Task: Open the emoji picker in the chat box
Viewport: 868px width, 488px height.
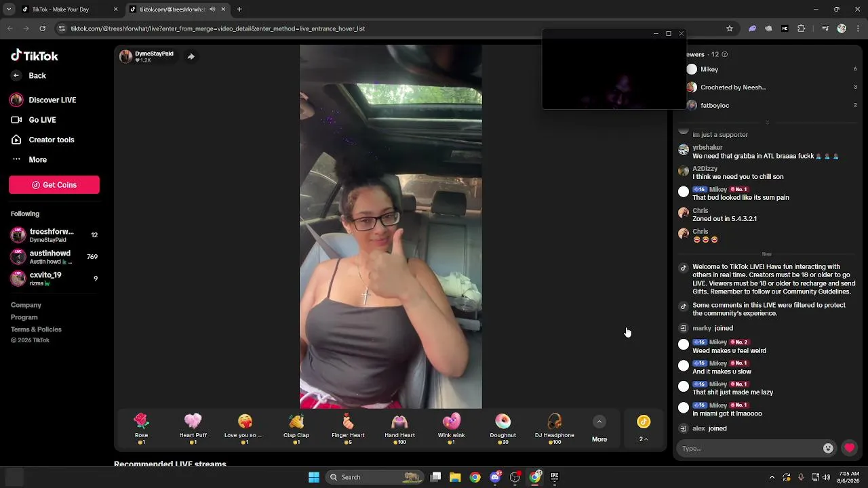Action: tap(828, 448)
